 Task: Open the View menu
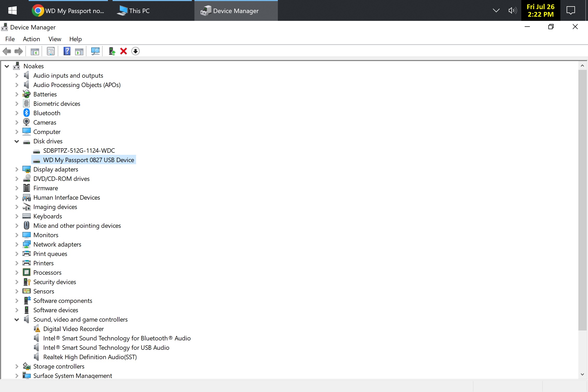(55, 39)
